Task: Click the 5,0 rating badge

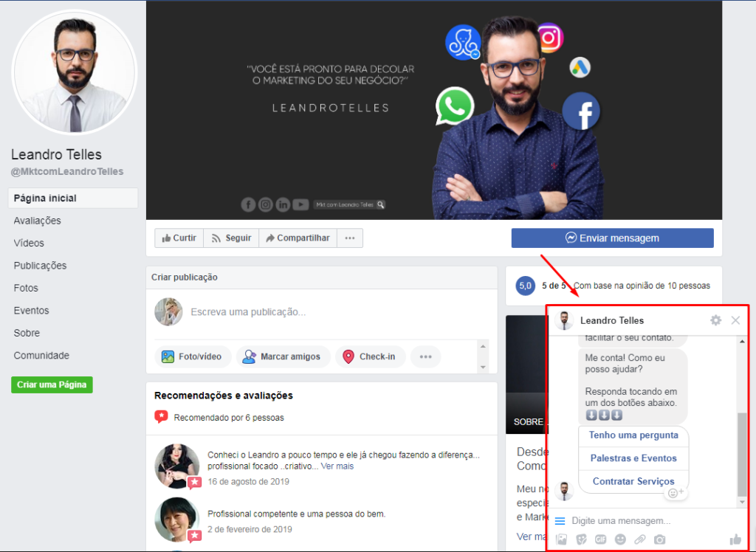Action: [525, 286]
